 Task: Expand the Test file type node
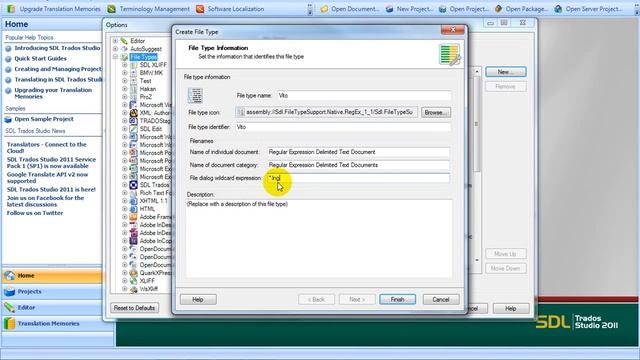125,81
